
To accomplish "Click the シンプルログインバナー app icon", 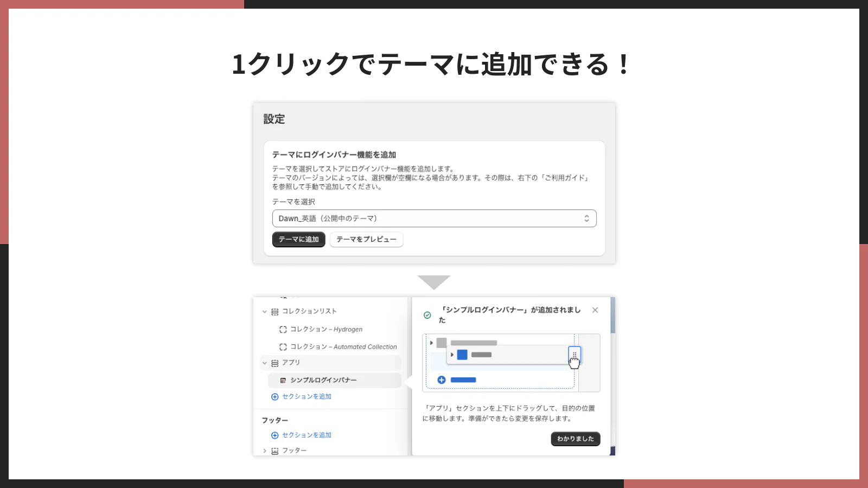I will [x=283, y=380].
